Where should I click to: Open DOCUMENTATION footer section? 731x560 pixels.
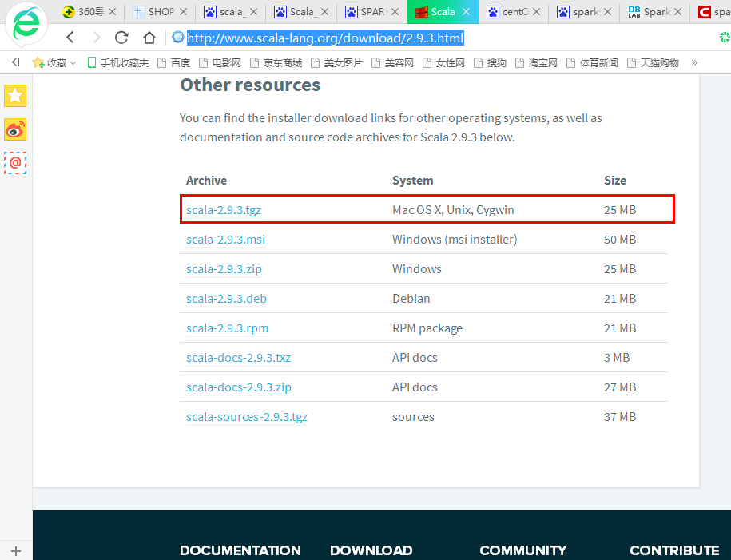click(240, 550)
